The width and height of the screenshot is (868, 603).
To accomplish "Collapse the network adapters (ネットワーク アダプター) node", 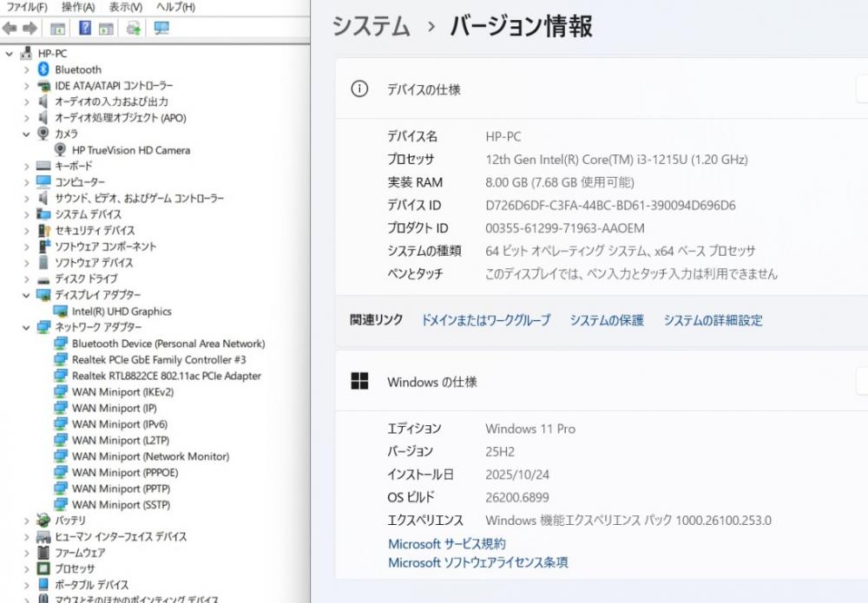I will point(26,327).
